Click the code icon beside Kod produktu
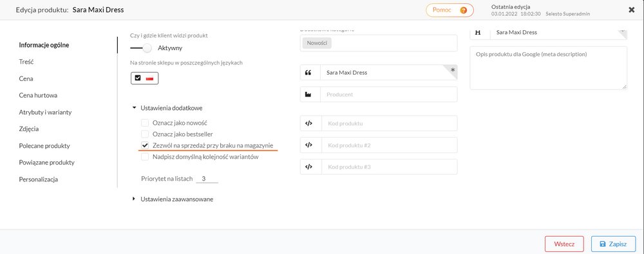This screenshot has width=644, height=254. point(309,123)
